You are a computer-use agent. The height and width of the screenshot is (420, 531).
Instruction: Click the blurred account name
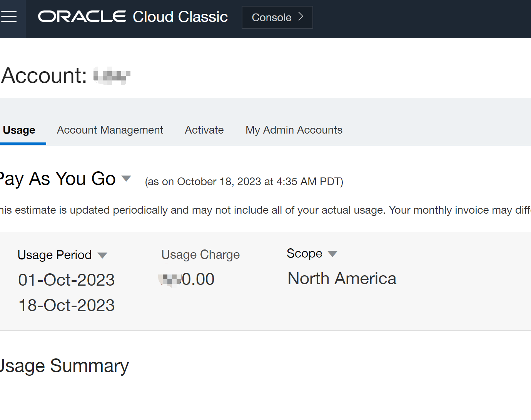112,75
